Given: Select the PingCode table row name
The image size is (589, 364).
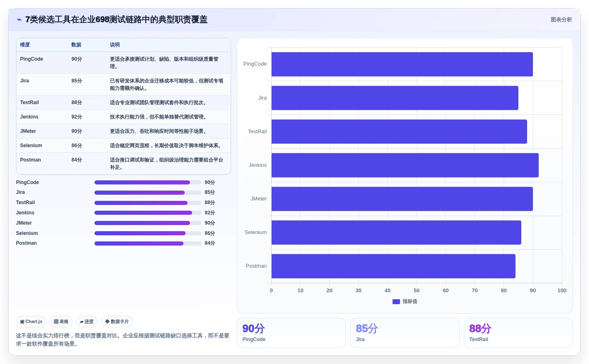Looking at the screenshot, I should pyautogui.click(x=32, y=59).
